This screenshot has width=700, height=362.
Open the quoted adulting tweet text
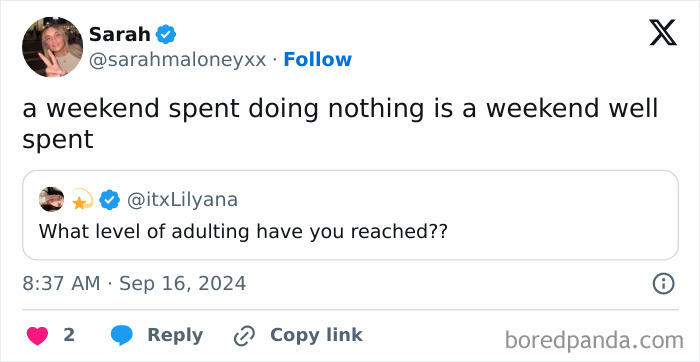point(243,232)
